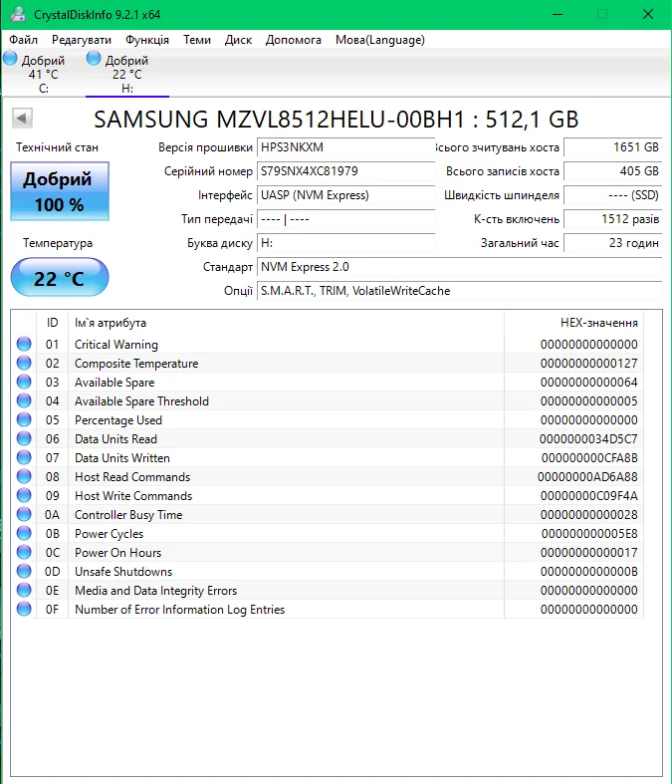The width and height of the screenshot is (672, 784).
Task: Click the total time value 23 годин
Action: (612, 243)
